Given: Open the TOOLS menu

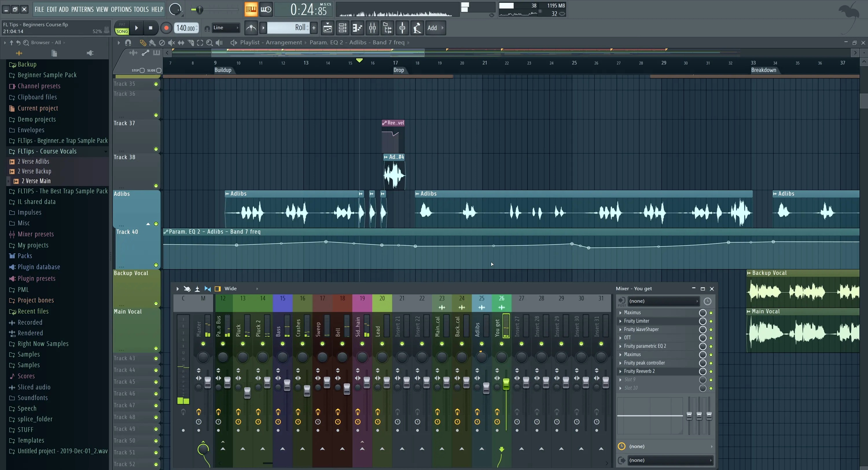Looking at the screenshot, I should [141, 10].
